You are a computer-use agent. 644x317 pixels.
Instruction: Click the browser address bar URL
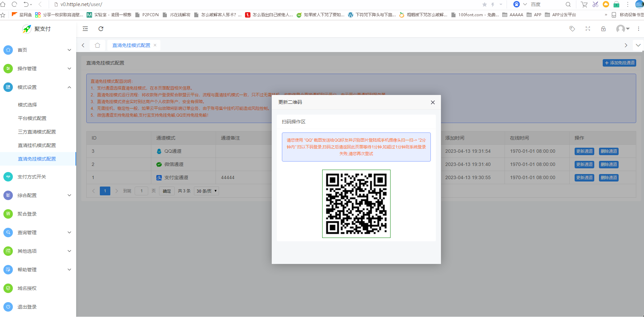(81, 4)
